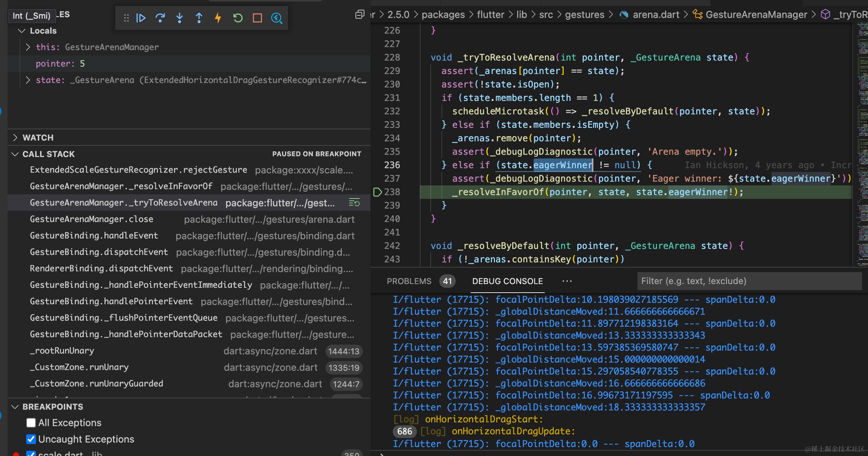Click the 41 problems count badge
The image size is (868, 456).
pyautogui.click(x=447, y=281)
